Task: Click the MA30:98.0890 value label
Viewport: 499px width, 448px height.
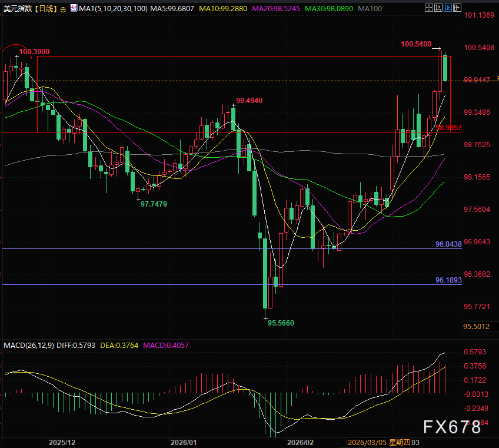Action: [x=329, y=9]
